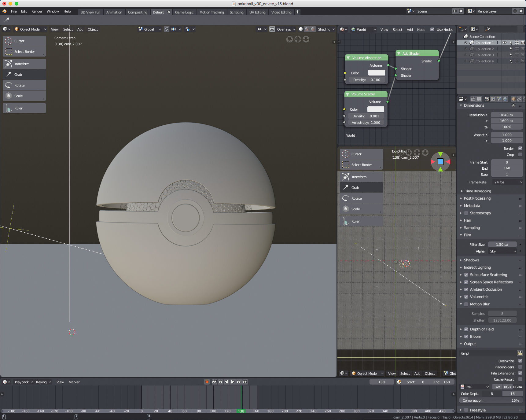Open the File menu
This screenshot has height=420, width=526.
point(14,11)
